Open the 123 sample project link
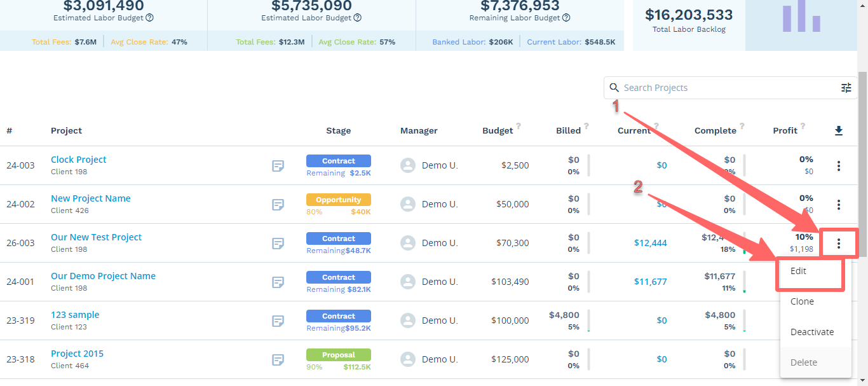Viewport: 868px width, 386px height. pyautogui.click(x=75, y=315)
